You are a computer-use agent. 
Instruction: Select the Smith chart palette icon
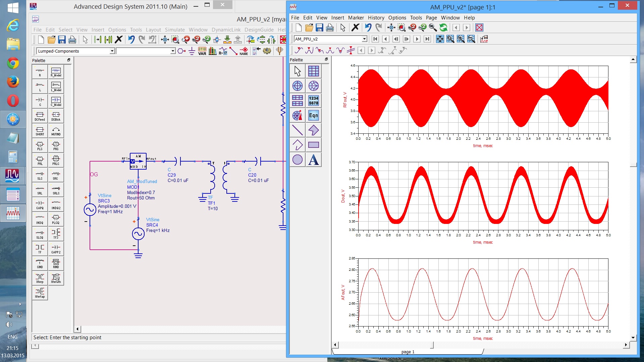point(313,86)
